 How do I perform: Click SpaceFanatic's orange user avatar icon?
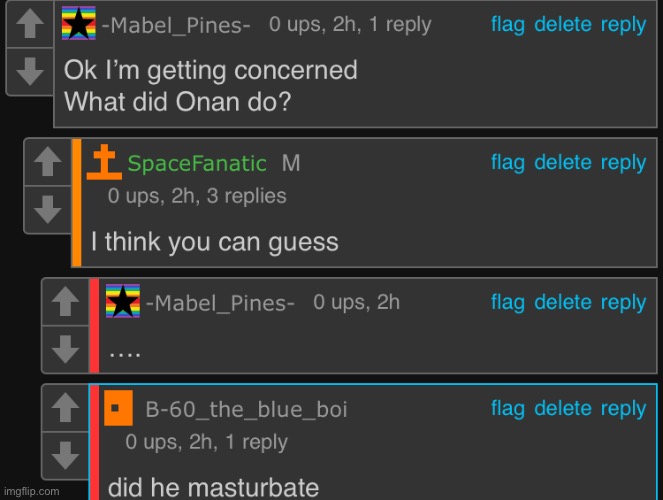point(103,162)
